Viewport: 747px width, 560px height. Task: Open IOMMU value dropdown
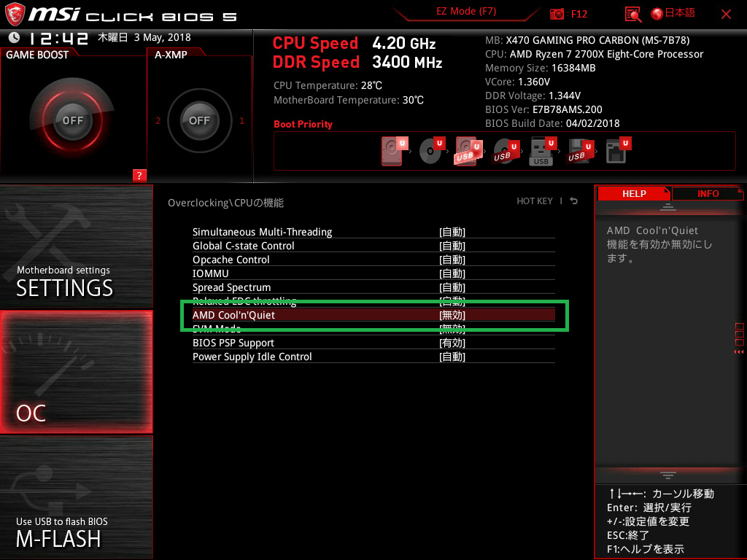[x=452, y=273]
